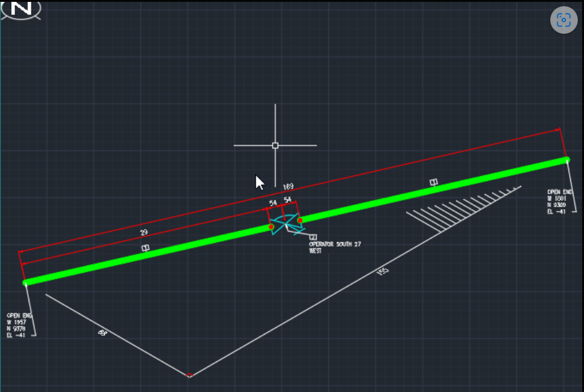Image resolution: width=584 pixels, height=392 pixels.
Task: Click the "N 9378" coordinate text
Action: pos(16,328)
